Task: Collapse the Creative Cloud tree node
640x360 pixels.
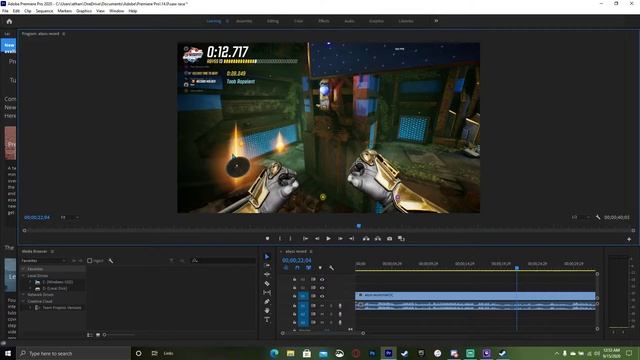Action: point(24,301)
